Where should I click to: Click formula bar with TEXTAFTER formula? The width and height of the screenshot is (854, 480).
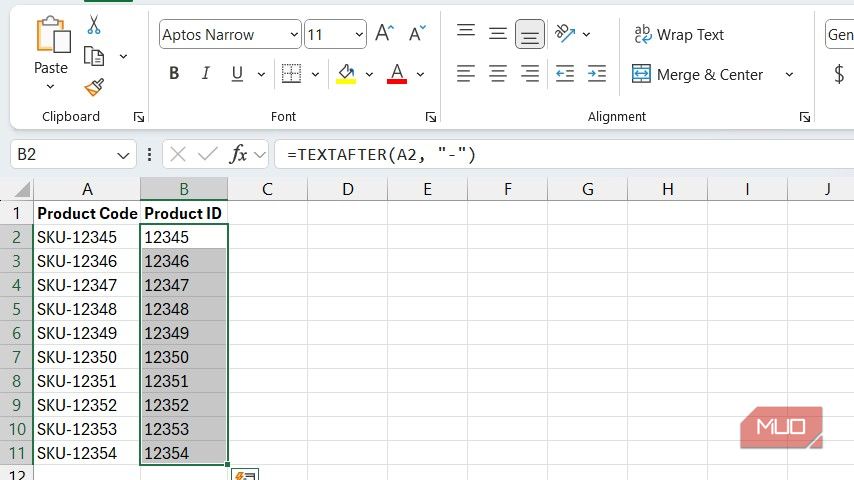click(564, 155)
